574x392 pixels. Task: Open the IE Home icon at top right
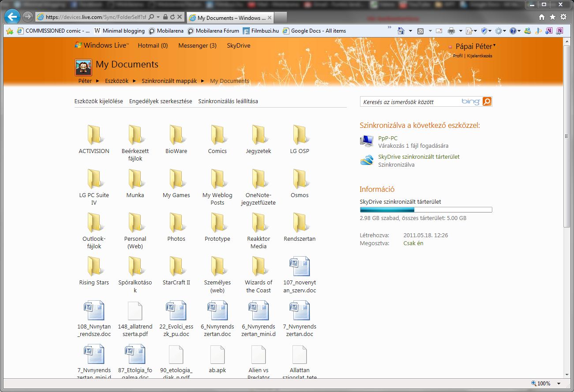(x=542, y=17)
